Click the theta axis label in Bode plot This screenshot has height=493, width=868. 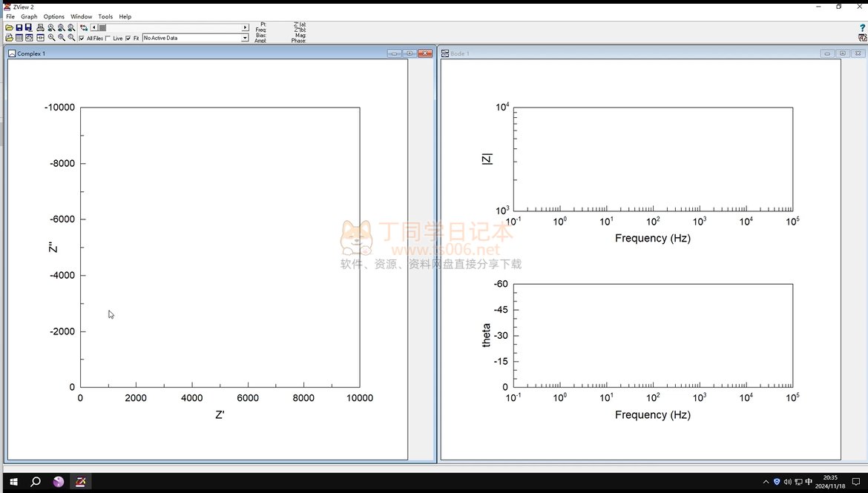pyautogui.click(x=487, y=335)
